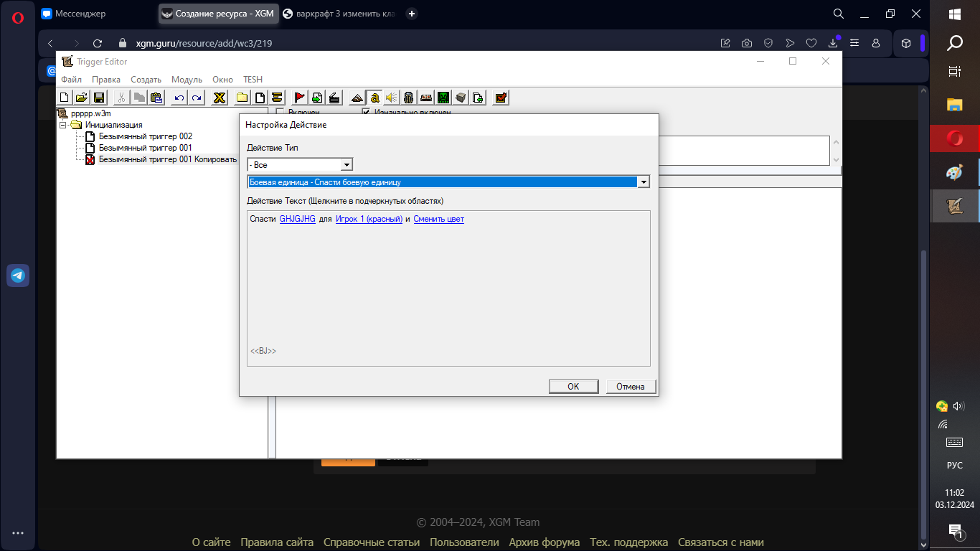Click the Cut scissors toolbar icon
The image size is (980, 551).
pyautogui.click(x=122, y=98)
